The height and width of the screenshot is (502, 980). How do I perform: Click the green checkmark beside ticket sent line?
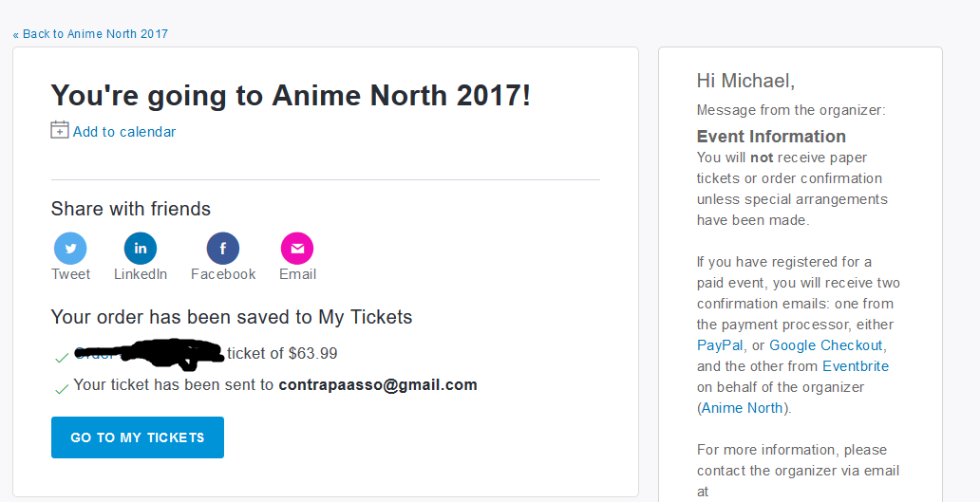61,388
